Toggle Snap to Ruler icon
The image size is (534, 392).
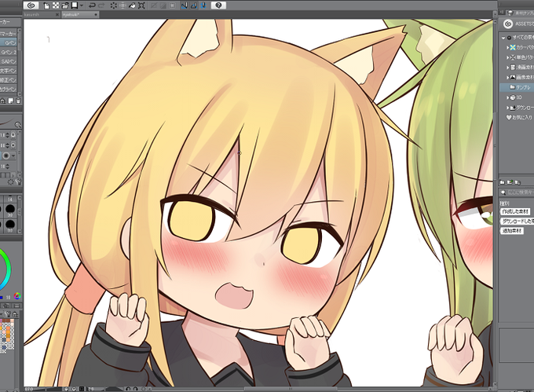[x=185, y=5]
